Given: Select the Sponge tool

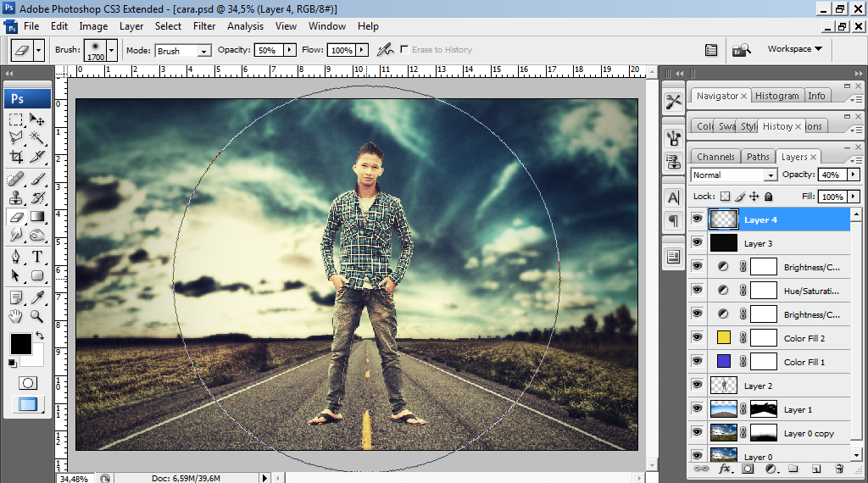Looking at the screenshot, I should pyautogui.click(x=37, y=235).
